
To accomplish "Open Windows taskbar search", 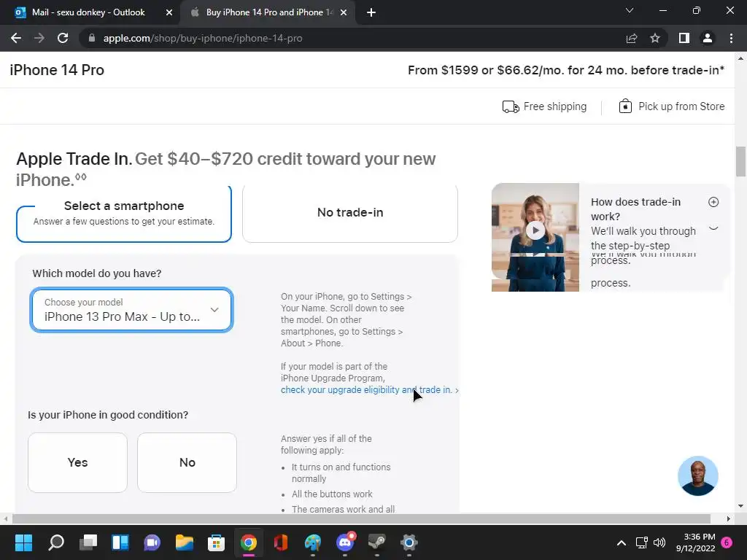I will [x=56, y=542].
